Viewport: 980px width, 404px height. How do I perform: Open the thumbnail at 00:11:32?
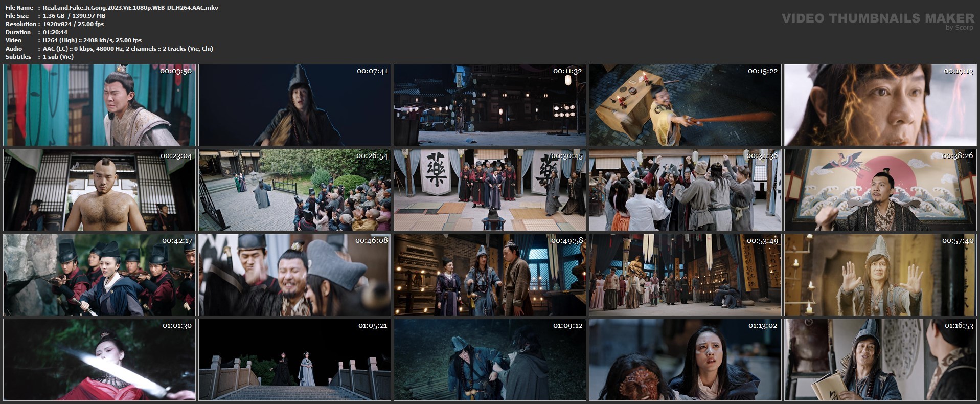(x=490, y=105)
